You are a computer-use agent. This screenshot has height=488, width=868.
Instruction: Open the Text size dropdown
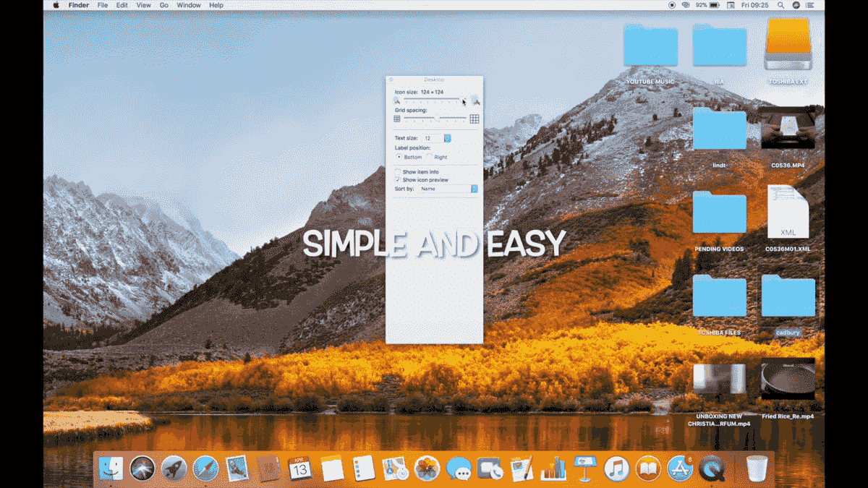[447, 137]
